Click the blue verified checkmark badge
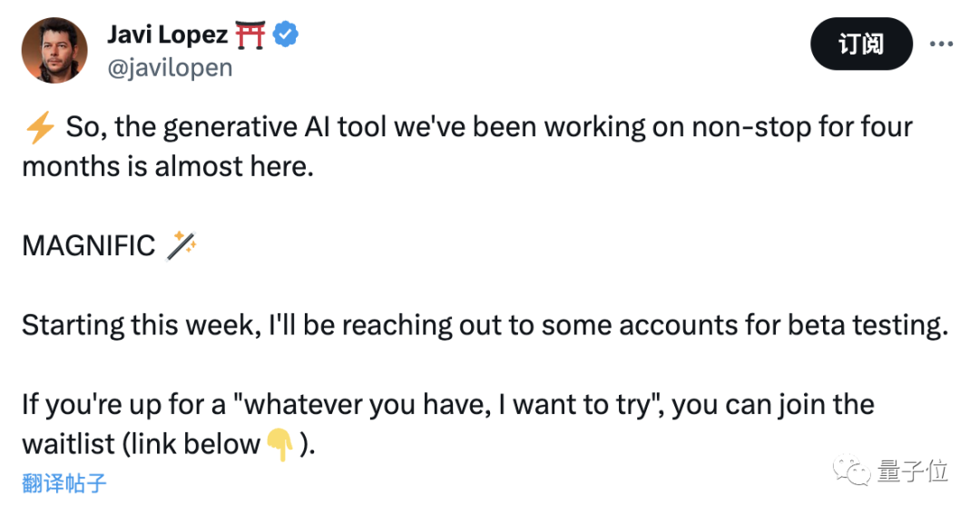 point(286,35)
